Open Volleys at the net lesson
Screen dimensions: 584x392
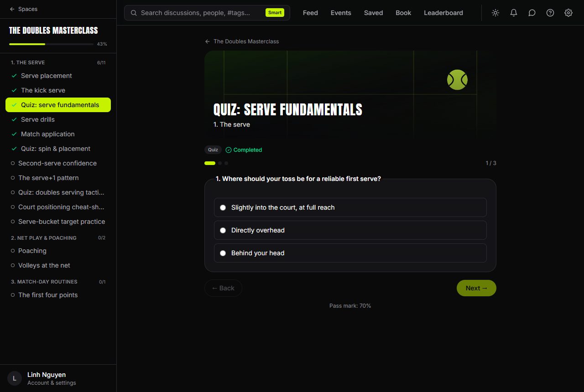pyautogui.click(x=58, y=265)
